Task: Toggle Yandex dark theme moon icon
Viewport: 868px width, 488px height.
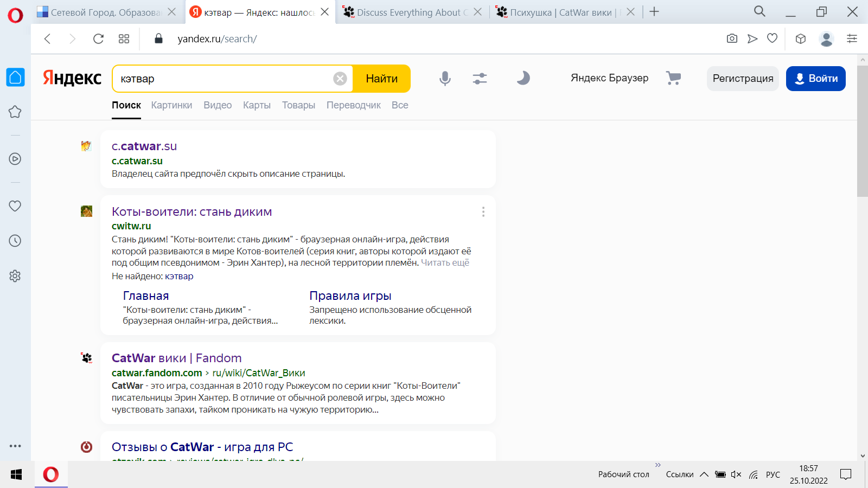Action: [523, 78]
